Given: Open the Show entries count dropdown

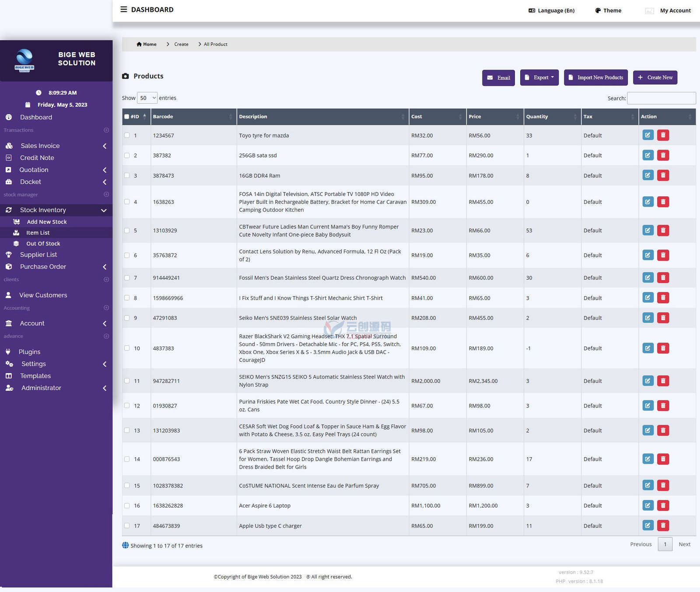Looking at the screenshot, I should click(147, 98).
